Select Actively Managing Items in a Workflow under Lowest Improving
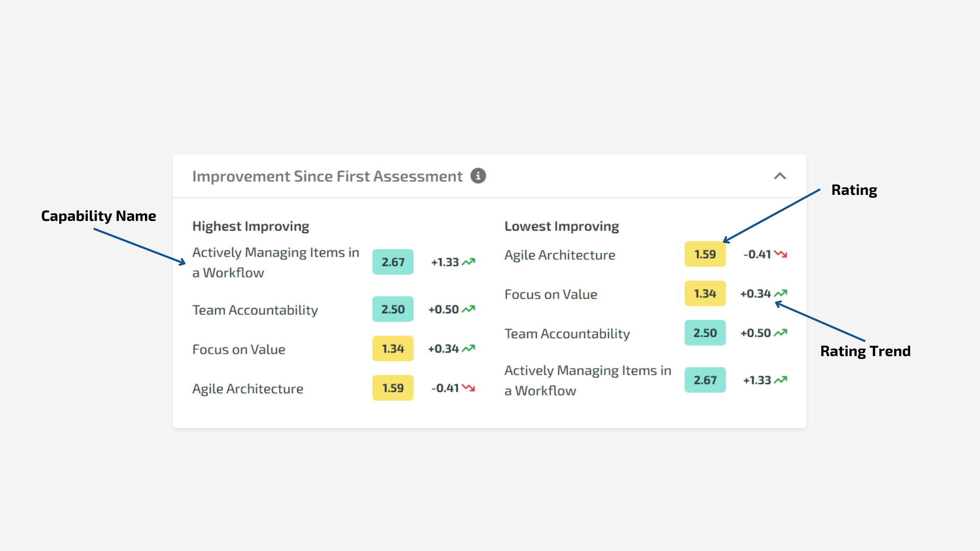Image resolution: width=980 pixels, height=551 pixels. click(587, 380)
